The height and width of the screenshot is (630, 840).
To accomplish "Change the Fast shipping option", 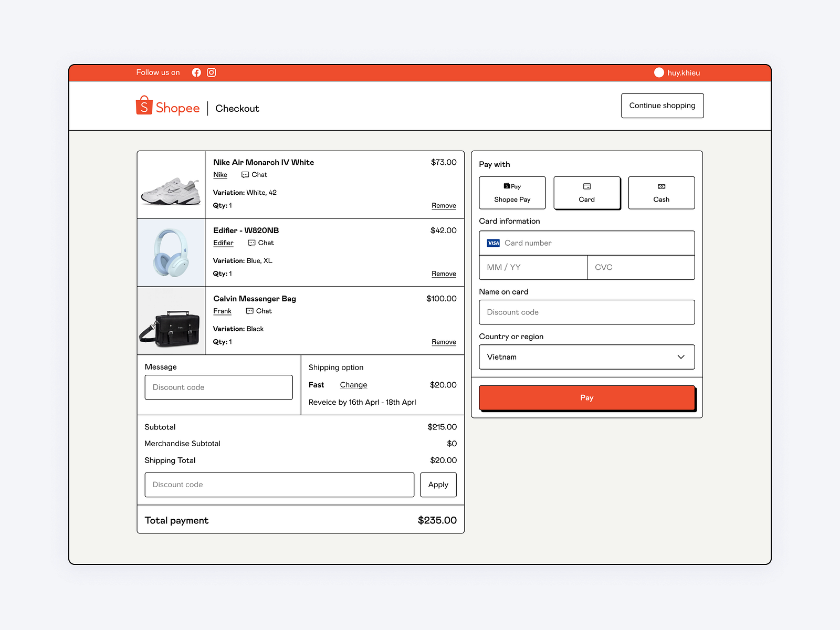I will [x=354, y=385].
